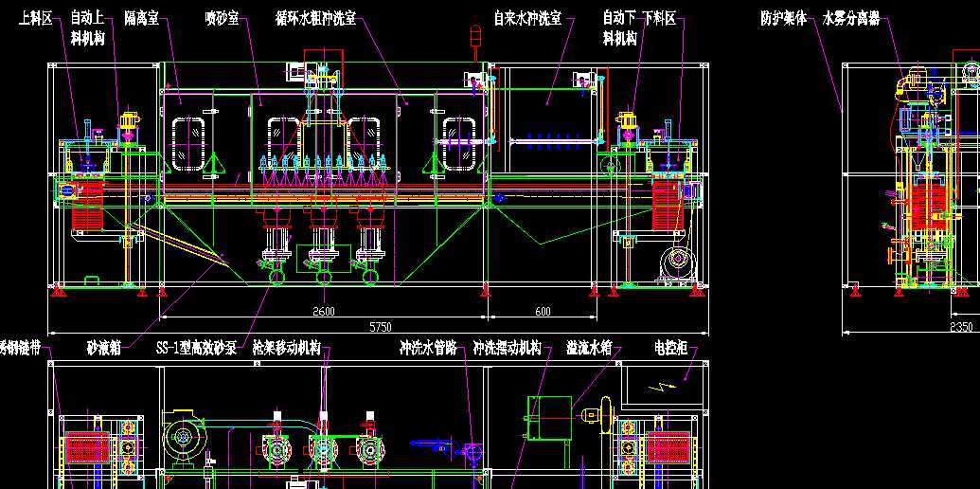
Task: Click the 自动上料机构 label
Action: [87, 28]
